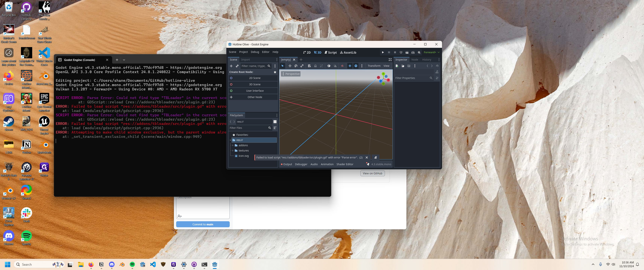Toggle camera override icon in viewport toolbar
644x270 pixels.
pyautogui.click(x=342, y=66)
